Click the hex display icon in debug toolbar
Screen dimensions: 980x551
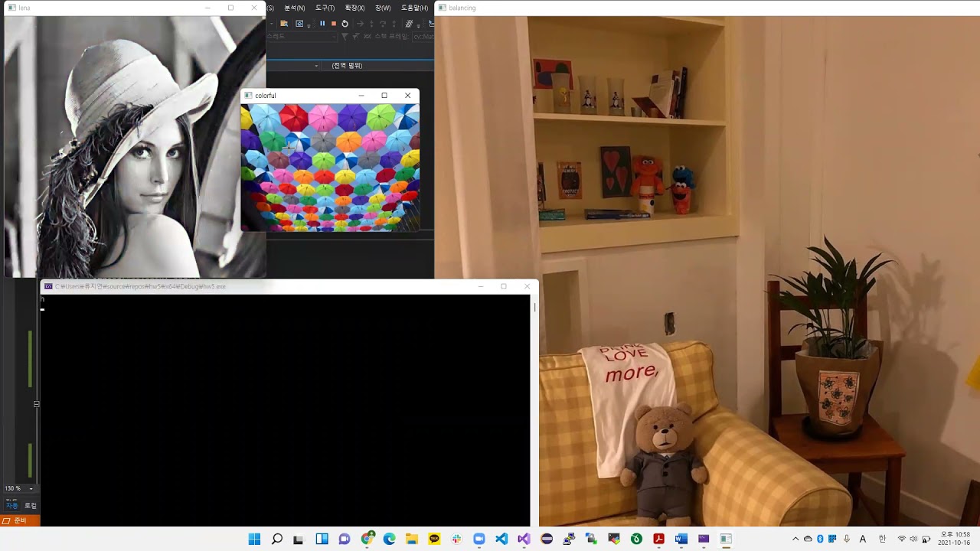point(410,24)
